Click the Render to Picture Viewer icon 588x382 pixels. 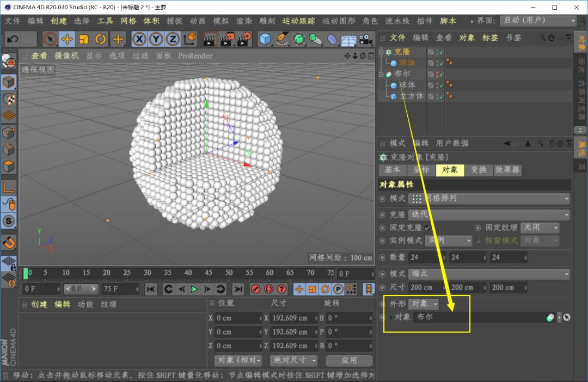[227, 39]
